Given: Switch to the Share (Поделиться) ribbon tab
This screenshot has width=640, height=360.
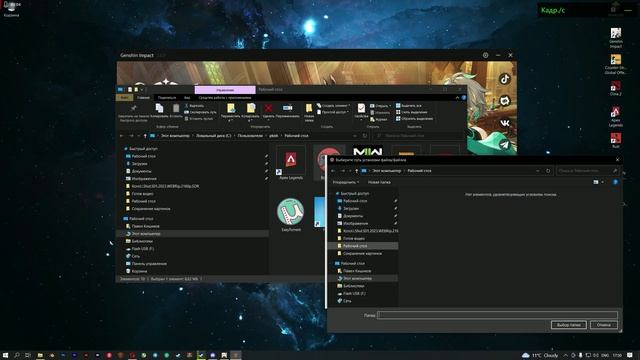Looking at the screenshot, I should click(167, 98).
